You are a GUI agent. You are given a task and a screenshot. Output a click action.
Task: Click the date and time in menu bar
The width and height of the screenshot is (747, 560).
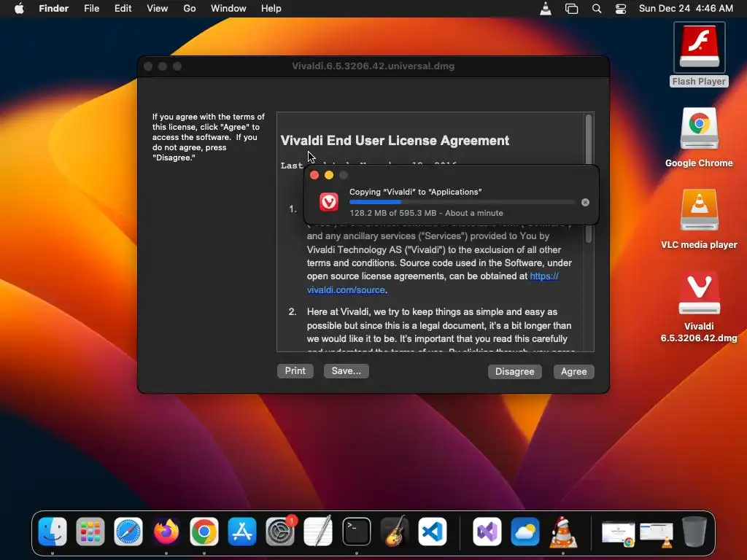tap(686, 9)
